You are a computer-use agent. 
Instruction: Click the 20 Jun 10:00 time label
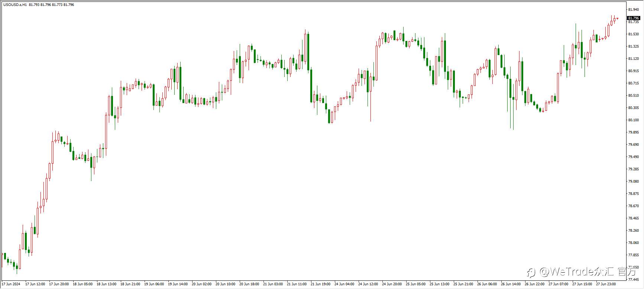coord(226,284)
